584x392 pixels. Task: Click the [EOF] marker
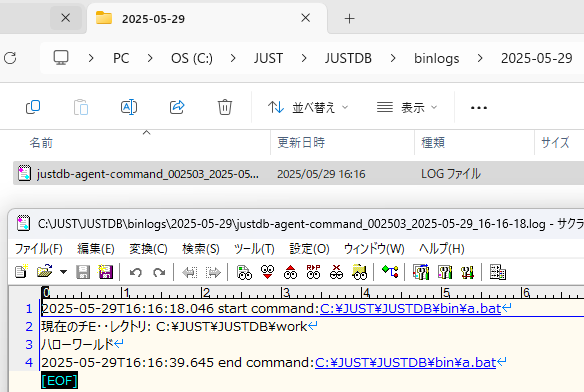point(60,380)
